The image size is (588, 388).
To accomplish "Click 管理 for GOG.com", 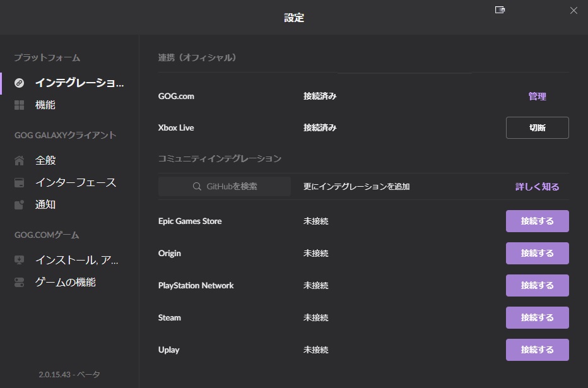I will [537, 97].
